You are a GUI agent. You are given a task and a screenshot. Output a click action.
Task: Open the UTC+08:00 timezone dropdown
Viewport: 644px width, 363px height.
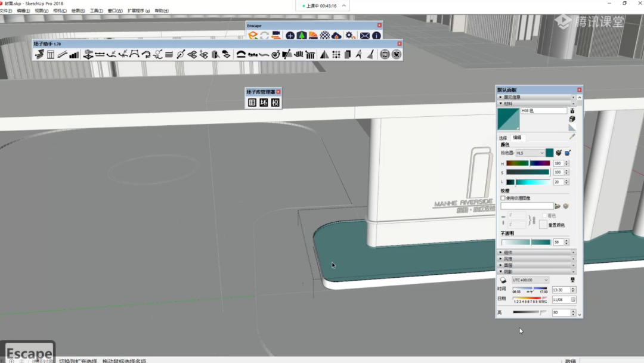pos(530,280)
